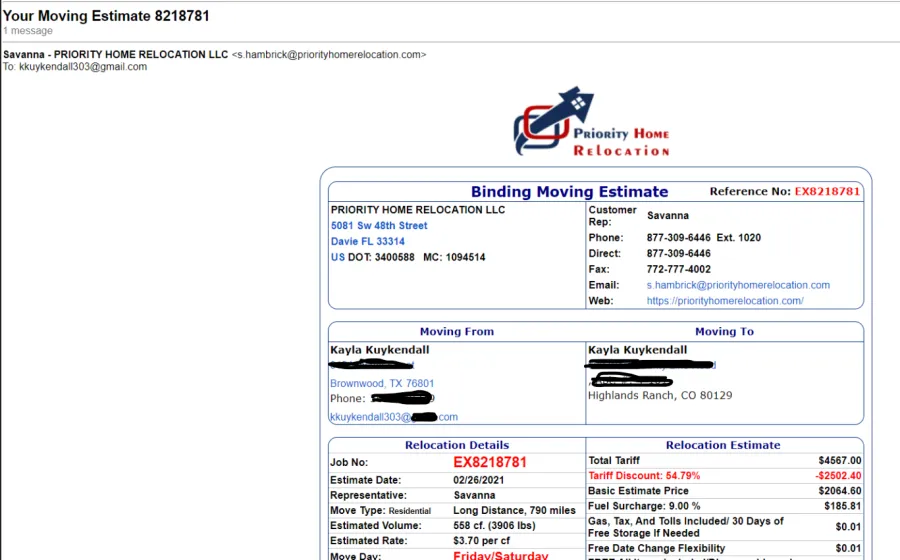Click the MC: 1094514 text

point(454,257)
